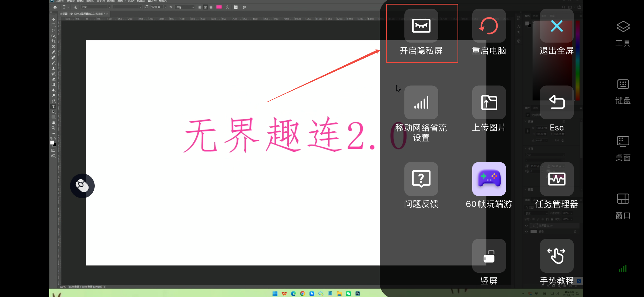Image resolution: width=644 pixels, height=297 pixels.
Task: Tap the Esc key shortcut icon
Action: tap(557, 102)
